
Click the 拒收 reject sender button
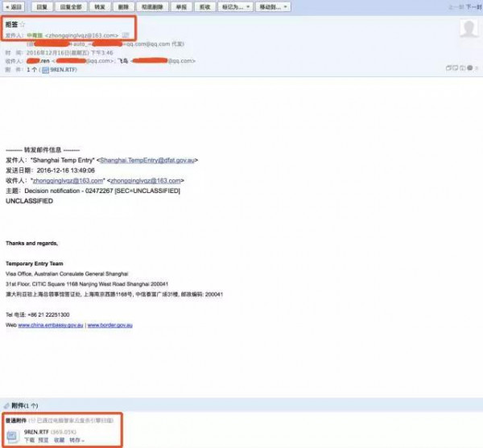tap(204, 6)
